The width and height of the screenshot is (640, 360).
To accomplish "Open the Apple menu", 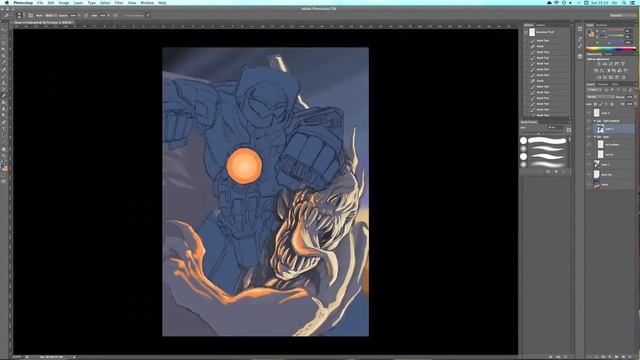I will 6,2.
